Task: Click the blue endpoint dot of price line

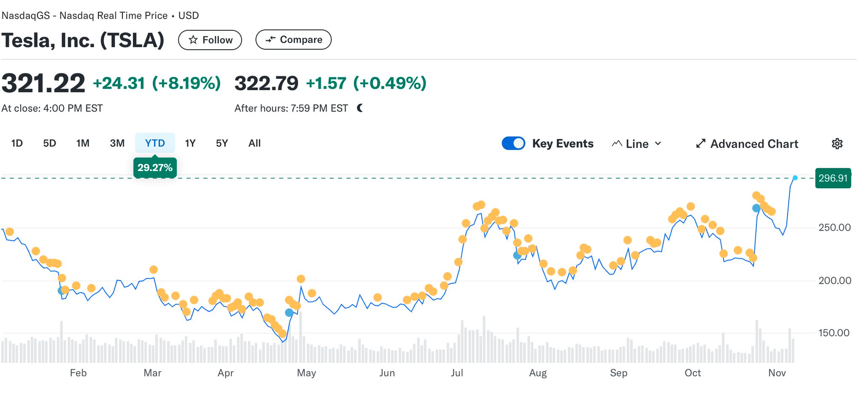Action: (x=795, y=178)
